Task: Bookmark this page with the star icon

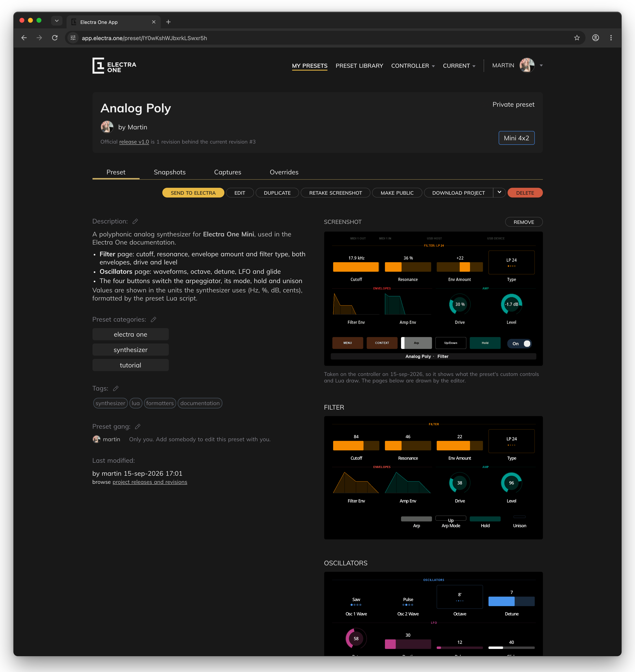Action: pos(577,38)
